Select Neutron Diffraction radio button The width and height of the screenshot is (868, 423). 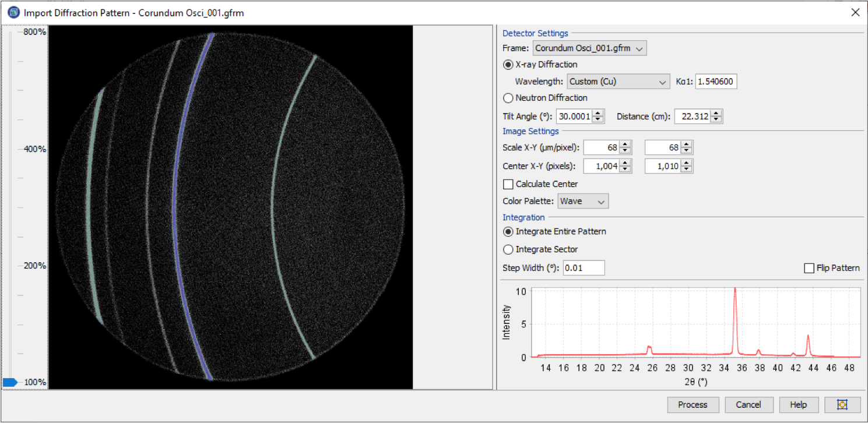508,98
